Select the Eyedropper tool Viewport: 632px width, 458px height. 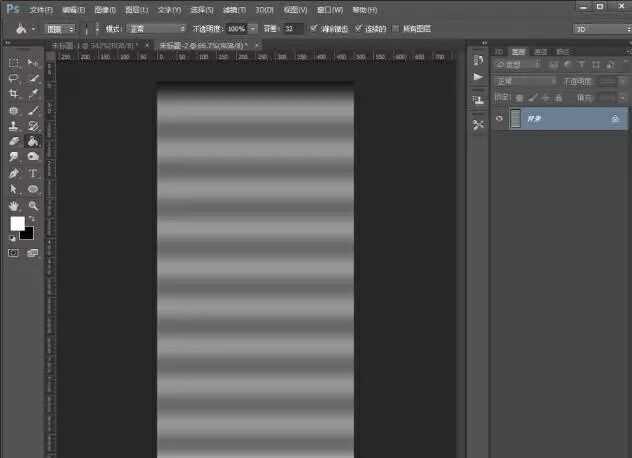coord(33,94)
